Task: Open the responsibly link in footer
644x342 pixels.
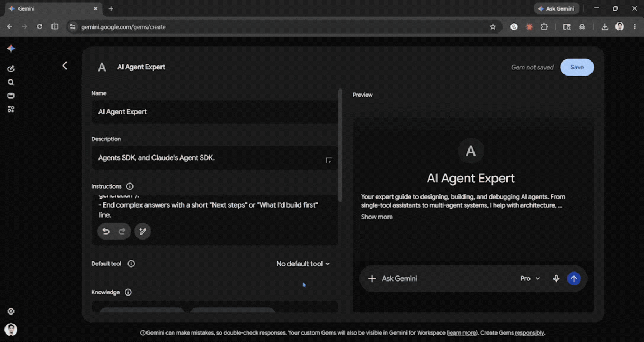Action: 529,333
